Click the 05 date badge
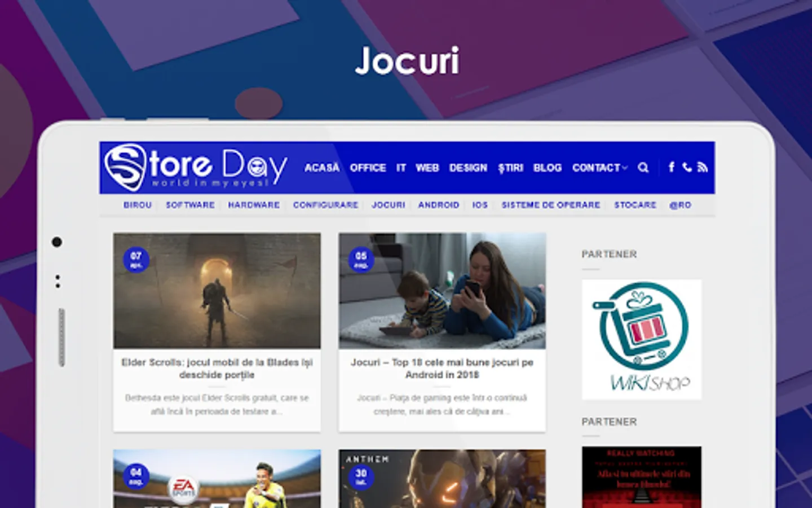Viewport: 812px width, 508px height. pos(361,260)
